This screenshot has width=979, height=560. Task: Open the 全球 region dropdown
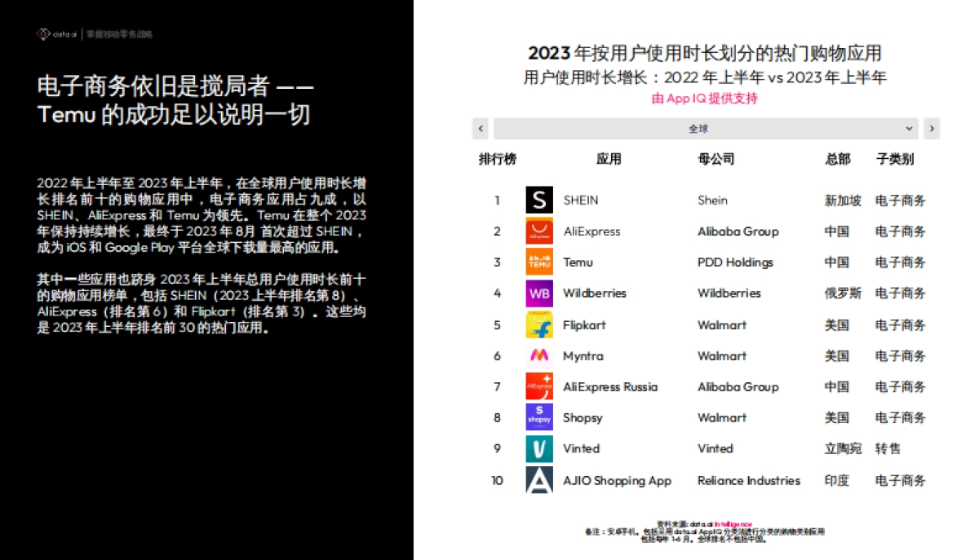point(700,128)
